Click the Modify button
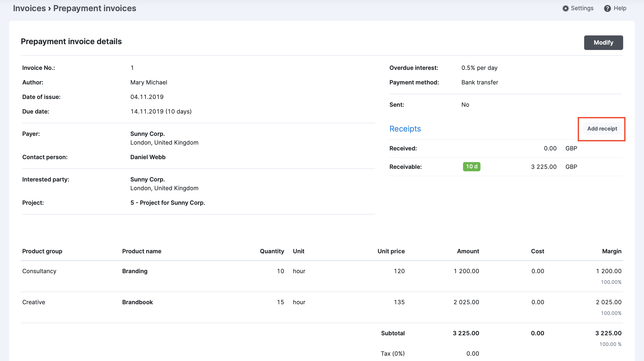644x361 pixels. click(x=603, y=42)
